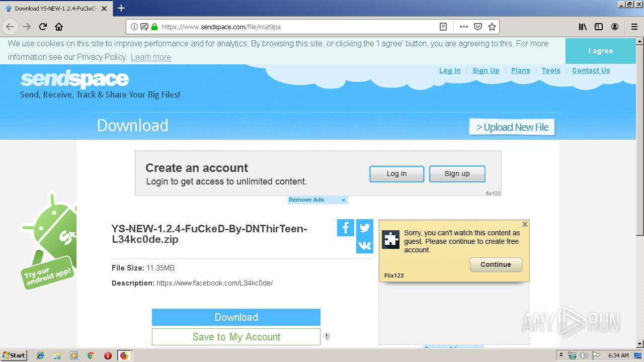Open media player in taskbar
The image size is (644, 362).
pos(74,355)
